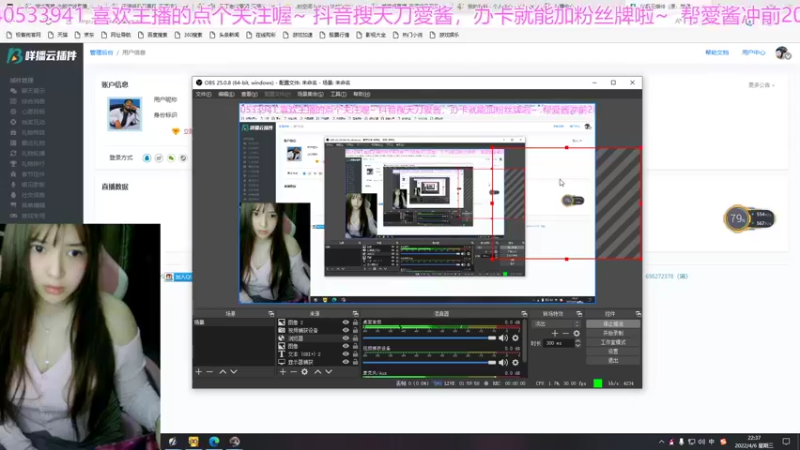This screenshot has width=800, height=450.
Task: Pop out the 来源 dock panel
Action: 355,313
